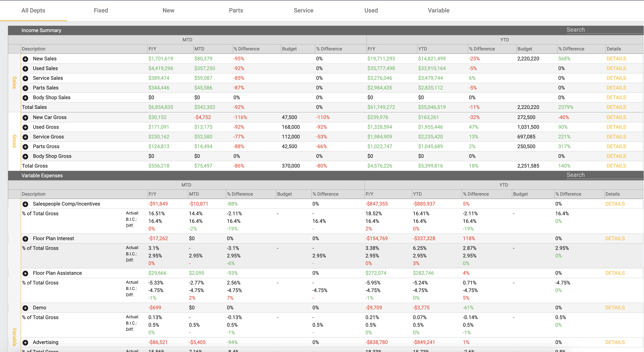Click the Variable Expenses search field

click(x=604, y=175)
